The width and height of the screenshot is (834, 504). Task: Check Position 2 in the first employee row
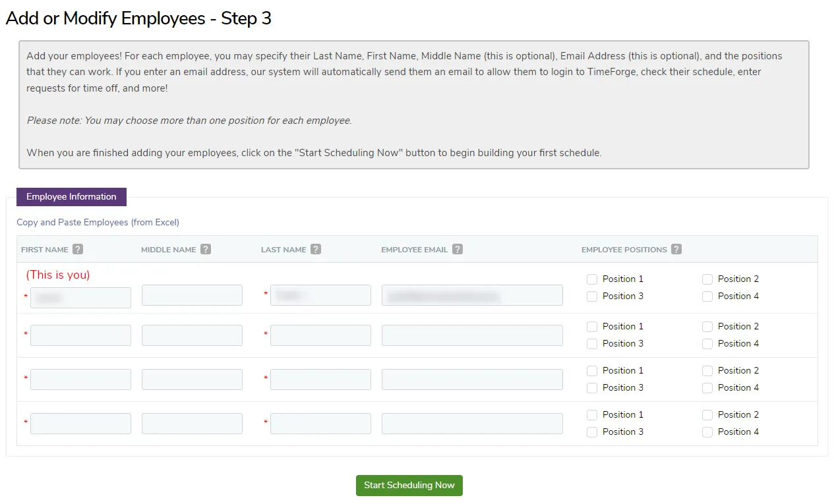tap(707, 279)
